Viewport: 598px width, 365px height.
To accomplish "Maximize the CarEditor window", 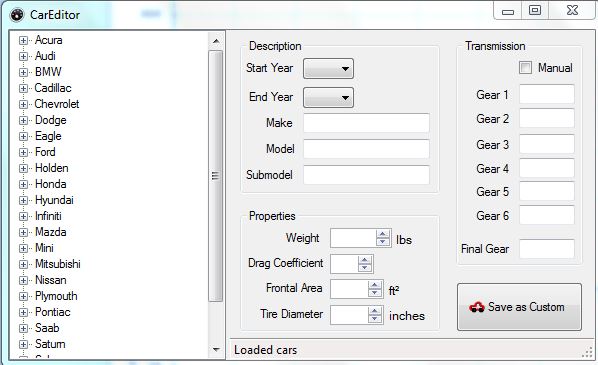I will click(x=535, y=11).
